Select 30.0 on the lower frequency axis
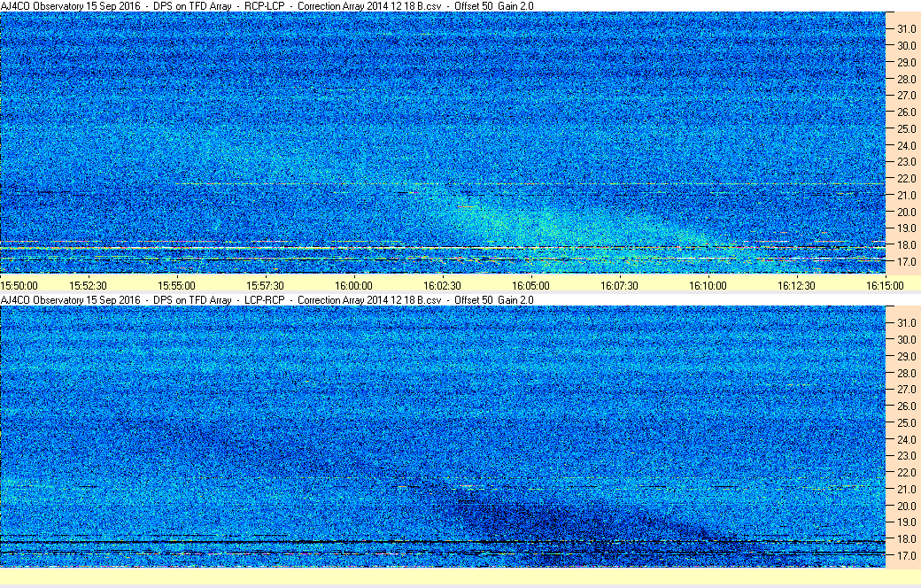This screenshot has width=921, height=588. (x=906, y=339)
